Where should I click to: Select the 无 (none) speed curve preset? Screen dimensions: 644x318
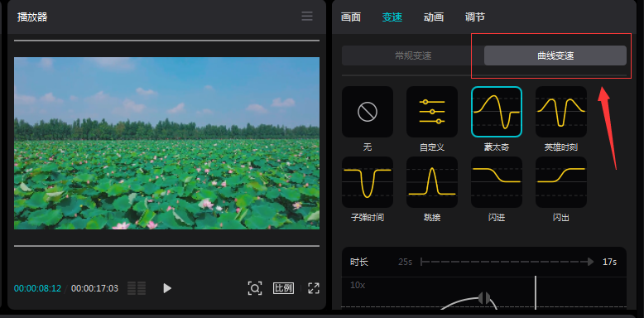click(368, 112)
